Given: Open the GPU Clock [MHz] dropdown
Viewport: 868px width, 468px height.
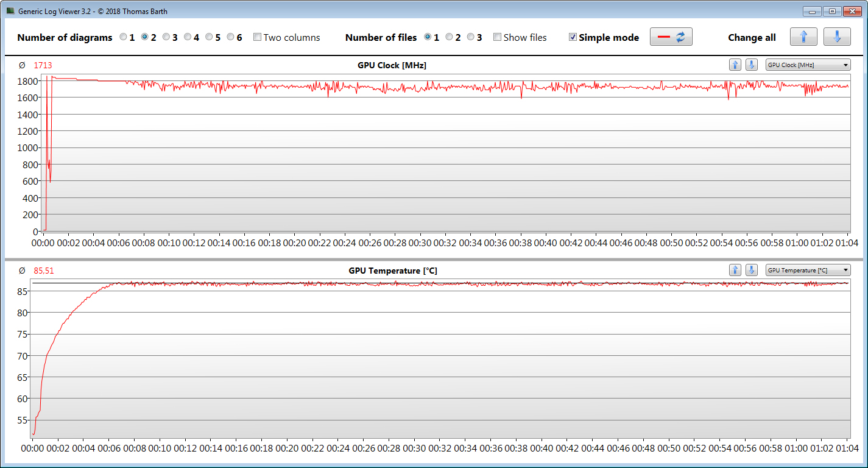Looking at the screenshot, I should 808,65.
